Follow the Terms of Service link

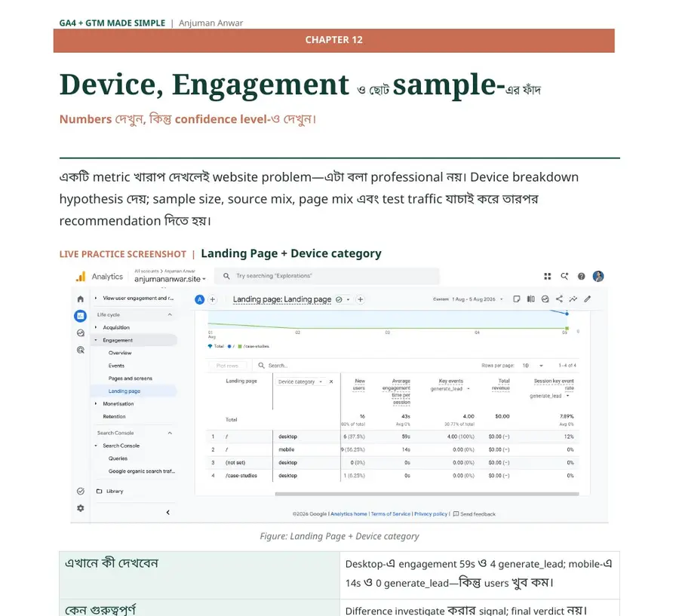tap(391, 514)
